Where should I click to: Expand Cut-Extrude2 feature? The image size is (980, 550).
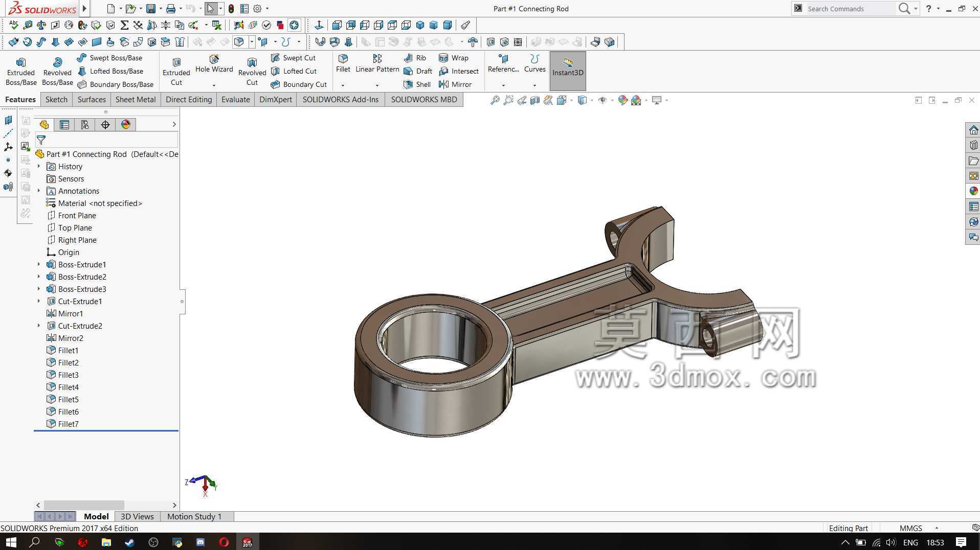tap(39, 326)
